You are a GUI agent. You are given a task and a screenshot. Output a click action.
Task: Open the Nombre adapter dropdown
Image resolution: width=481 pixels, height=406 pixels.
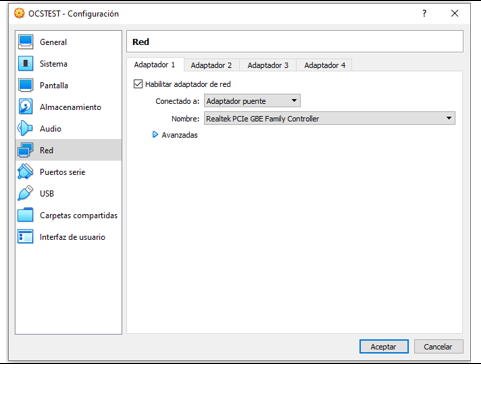330,118
